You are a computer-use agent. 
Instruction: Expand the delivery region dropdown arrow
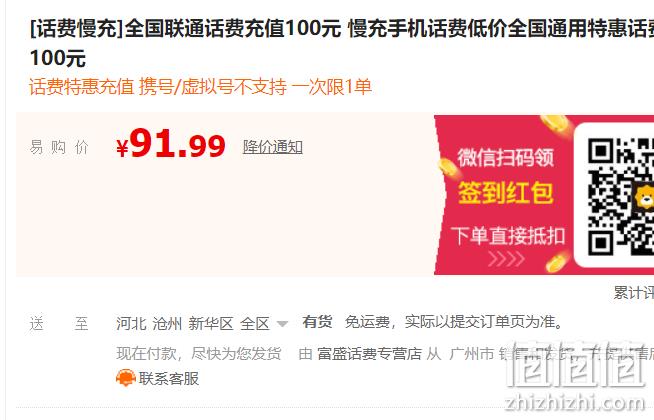click(282, 324)
